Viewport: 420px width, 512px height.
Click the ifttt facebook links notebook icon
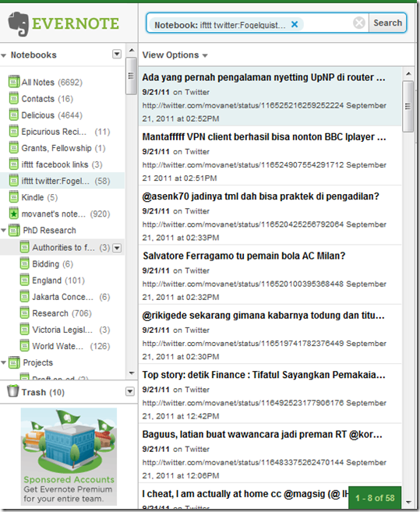14,164
